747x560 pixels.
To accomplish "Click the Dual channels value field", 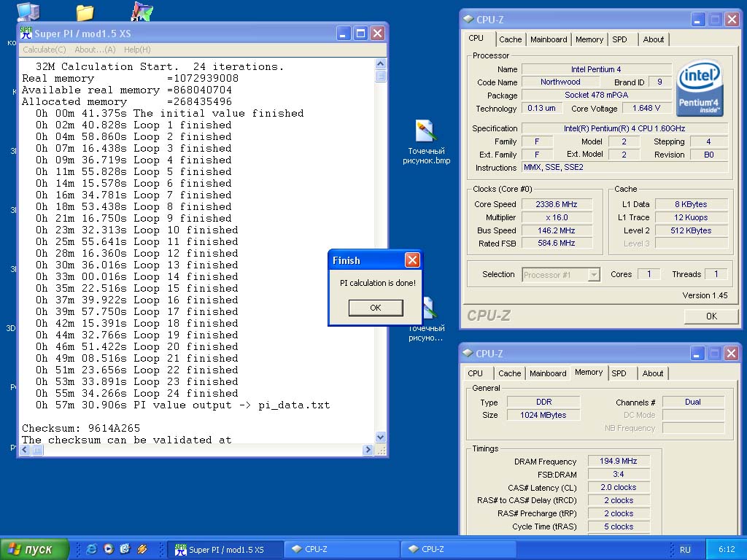I will pyautogui.click(x=693, y=402).
